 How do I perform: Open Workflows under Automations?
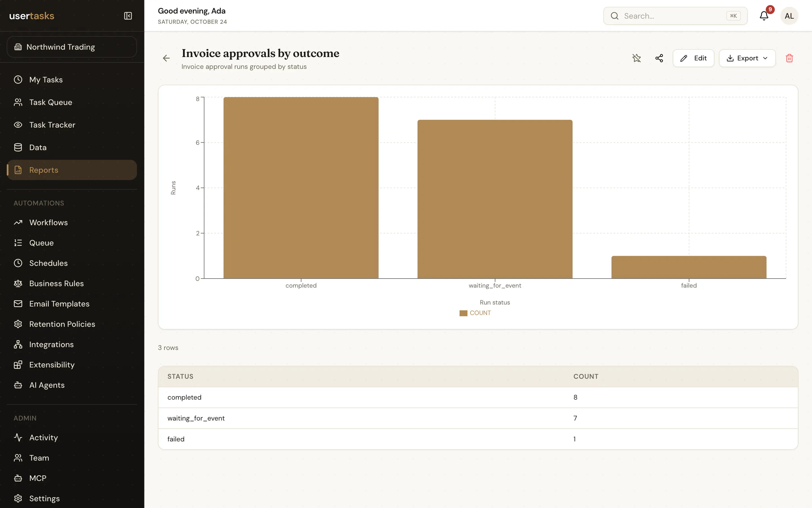tap(72, 222)
